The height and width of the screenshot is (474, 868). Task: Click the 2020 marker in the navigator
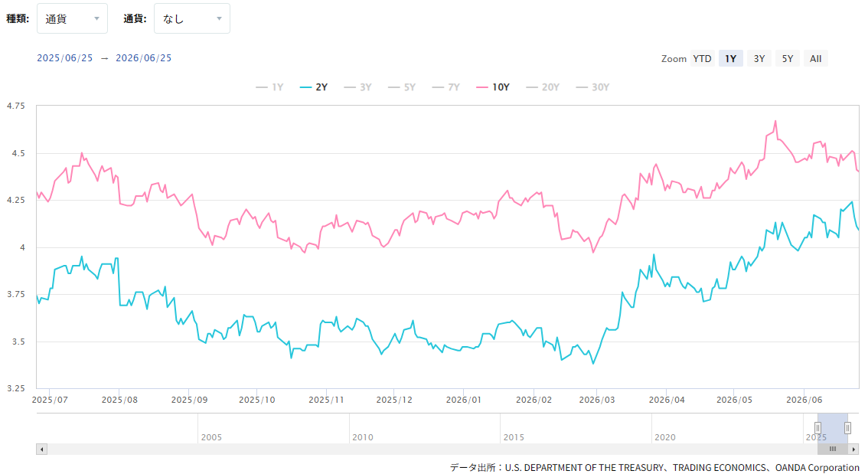(x=665, y=437)
